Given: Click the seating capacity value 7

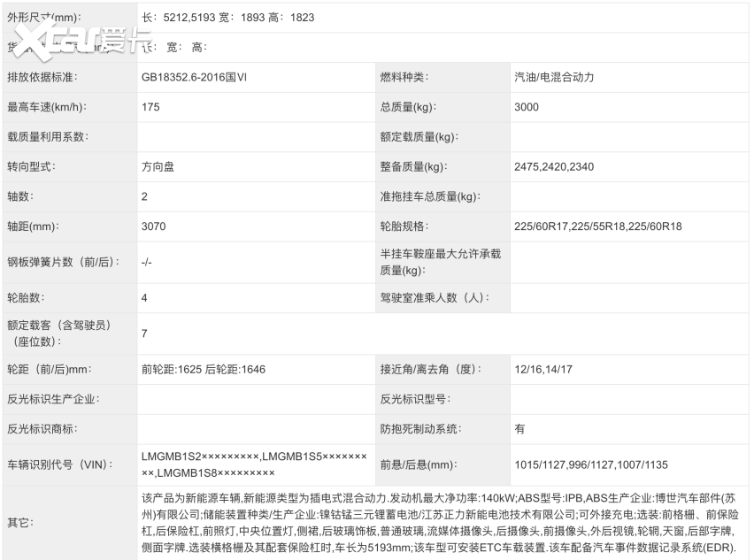Looking at the screenshot, I should coord(142,334).
